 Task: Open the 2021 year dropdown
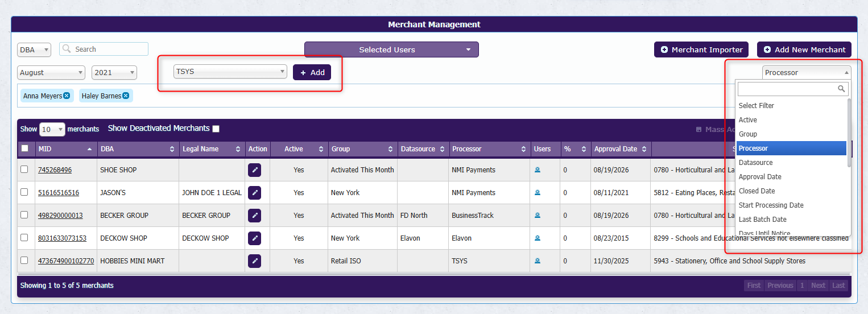pos(114,72)
